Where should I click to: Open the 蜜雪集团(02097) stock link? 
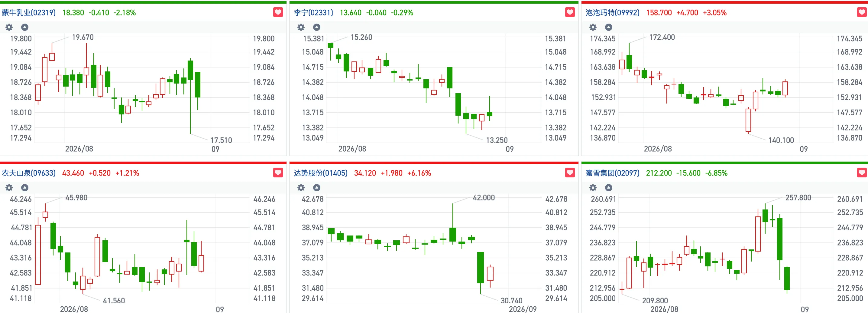[x=613, y=173]
